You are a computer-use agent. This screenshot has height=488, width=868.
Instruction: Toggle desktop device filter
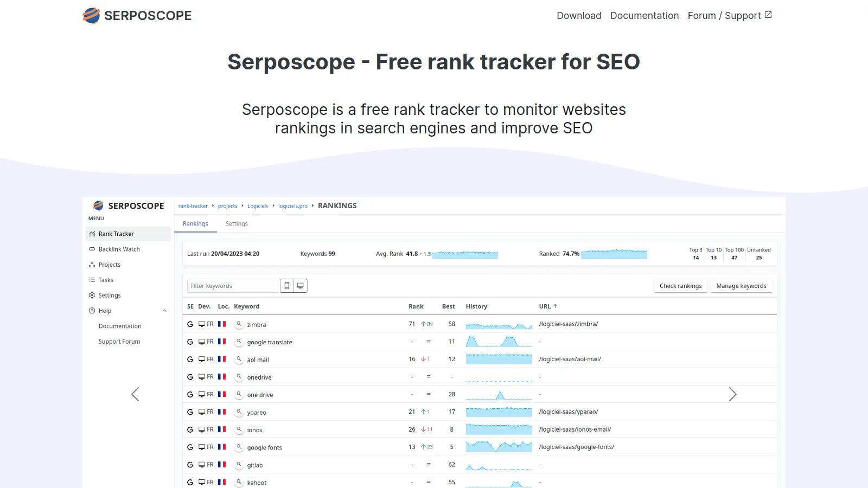pos(300,285)
